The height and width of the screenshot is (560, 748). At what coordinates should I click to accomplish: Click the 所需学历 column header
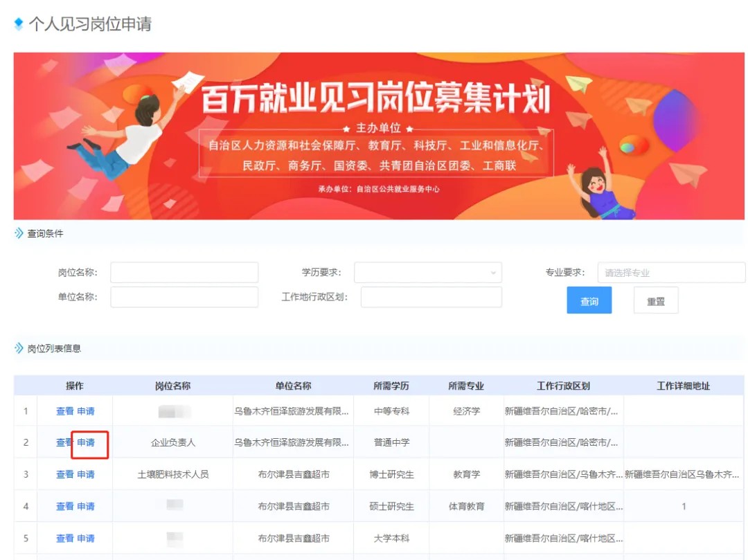391,386
